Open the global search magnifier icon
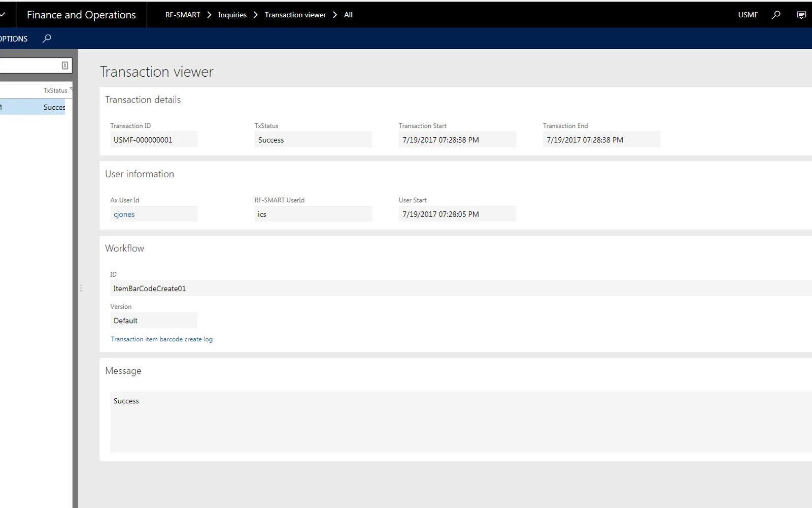812x508 pixels. point(776,15)
